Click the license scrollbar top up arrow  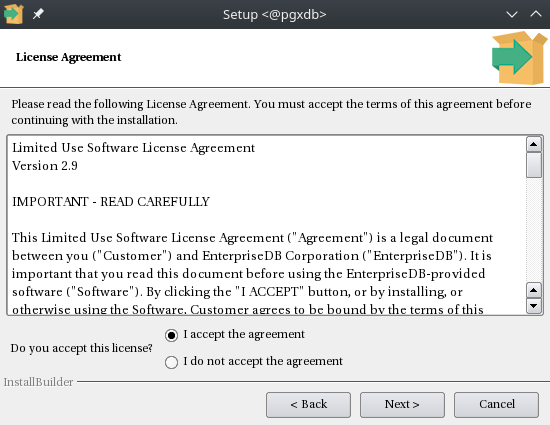(534, 144)
